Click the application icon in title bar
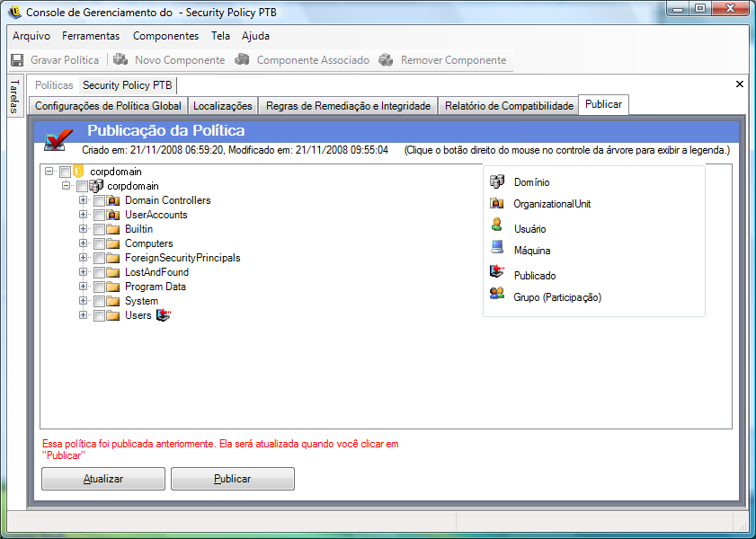 15,12
